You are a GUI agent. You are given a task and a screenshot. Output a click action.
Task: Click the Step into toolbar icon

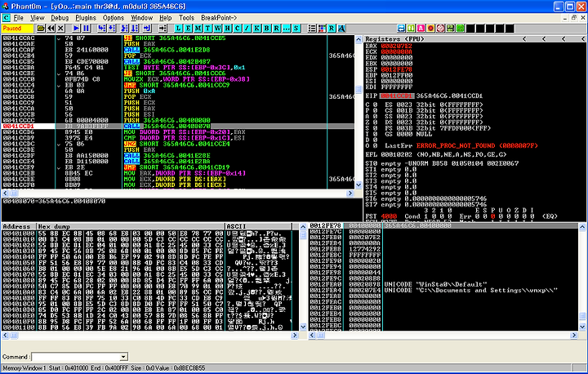coord(101,28)
